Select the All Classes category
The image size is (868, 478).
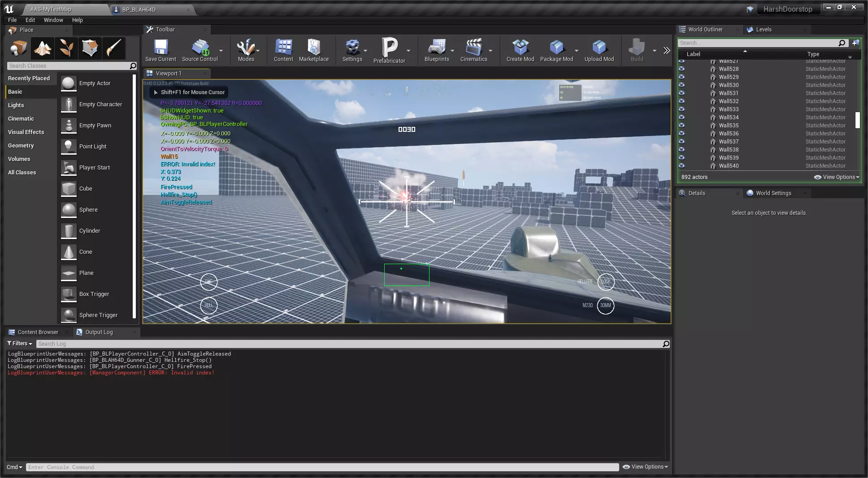point(22,172)
